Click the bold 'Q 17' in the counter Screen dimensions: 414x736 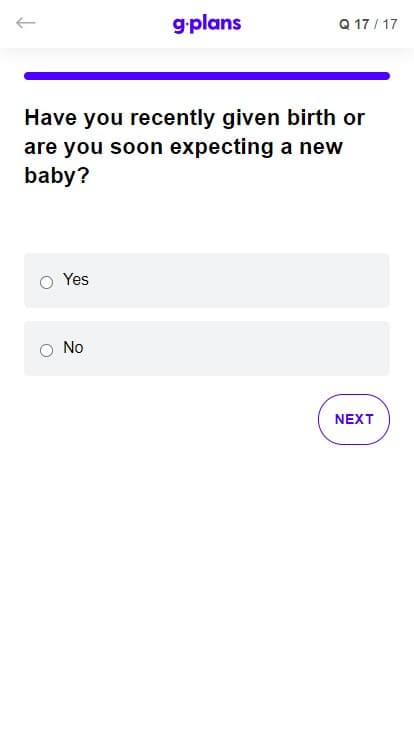[354, 24]
